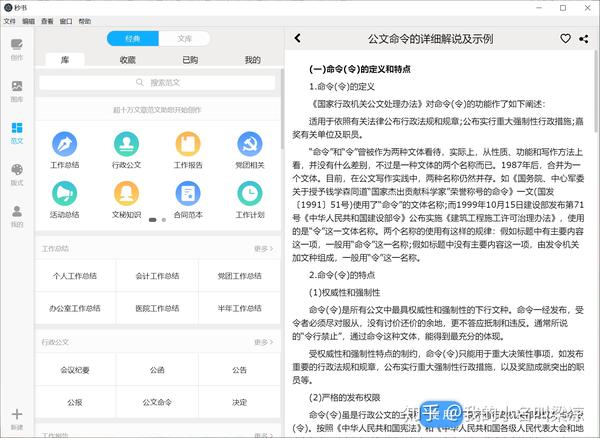Select the second category page dot
The width and height of the screenshot is (600, 438).
click(x=164, y=220)
